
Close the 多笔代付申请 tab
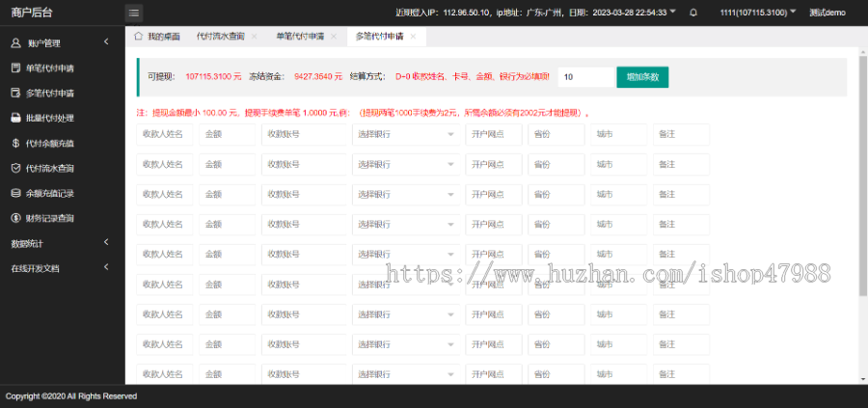[x=413, y=37]
